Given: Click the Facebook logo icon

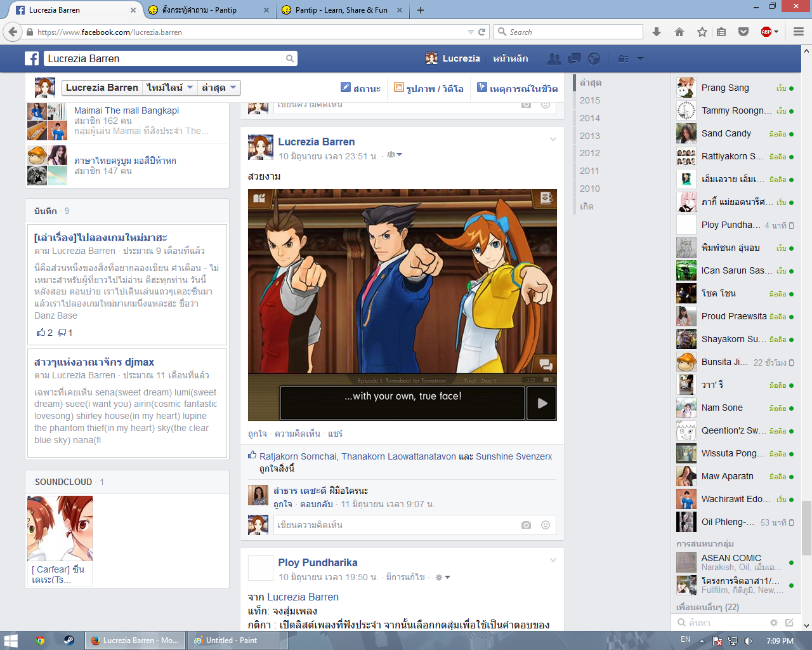Looking at the screenshot, I should pyautogui.click(x=32, y=58).
